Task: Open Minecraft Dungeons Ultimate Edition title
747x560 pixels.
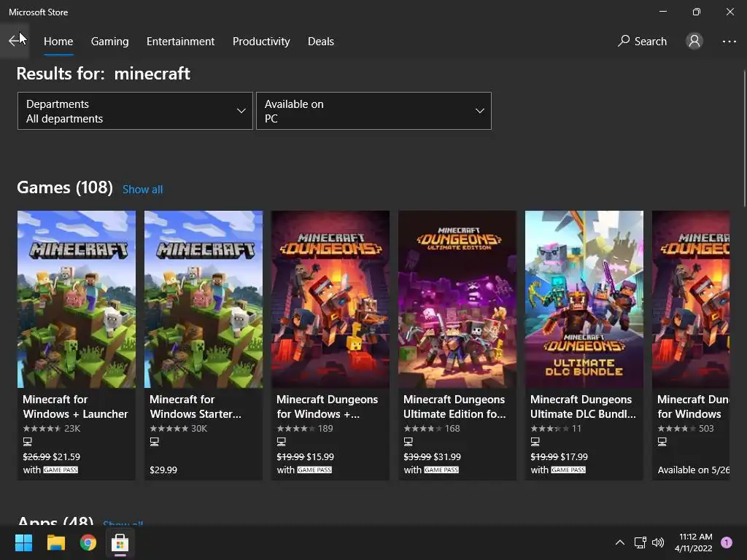Action: 454,407
